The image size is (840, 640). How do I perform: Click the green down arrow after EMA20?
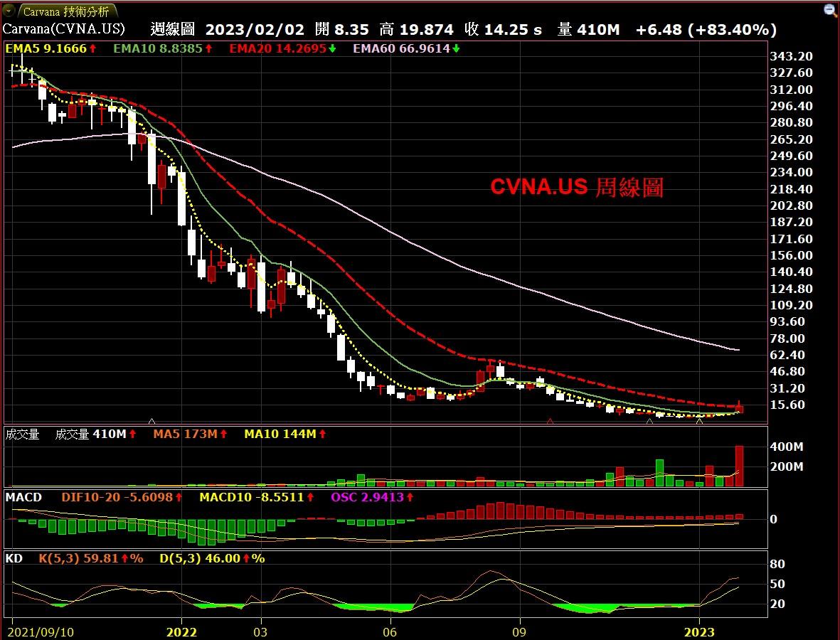tap(333, 49)
